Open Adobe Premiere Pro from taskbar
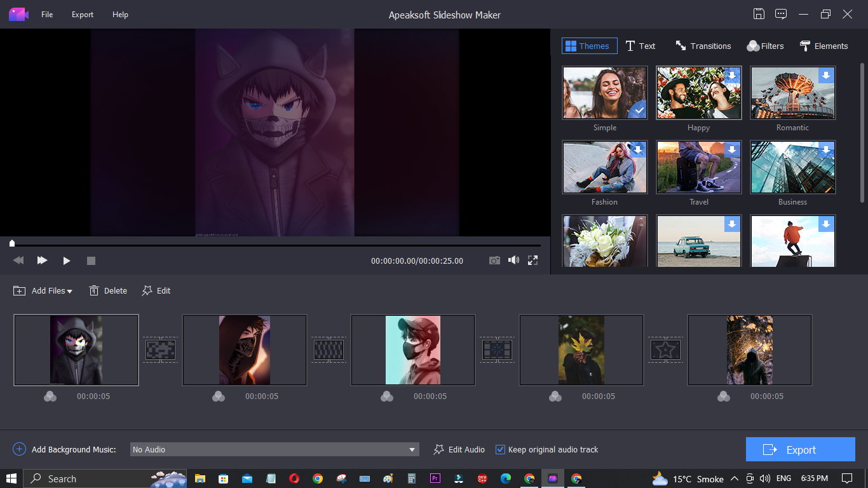 click(435, 478)
